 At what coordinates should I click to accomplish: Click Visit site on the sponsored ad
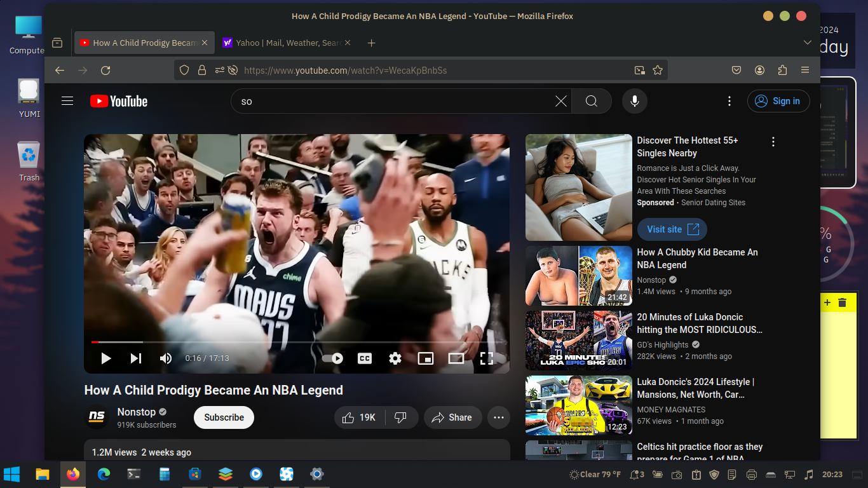tap(672, 229)
